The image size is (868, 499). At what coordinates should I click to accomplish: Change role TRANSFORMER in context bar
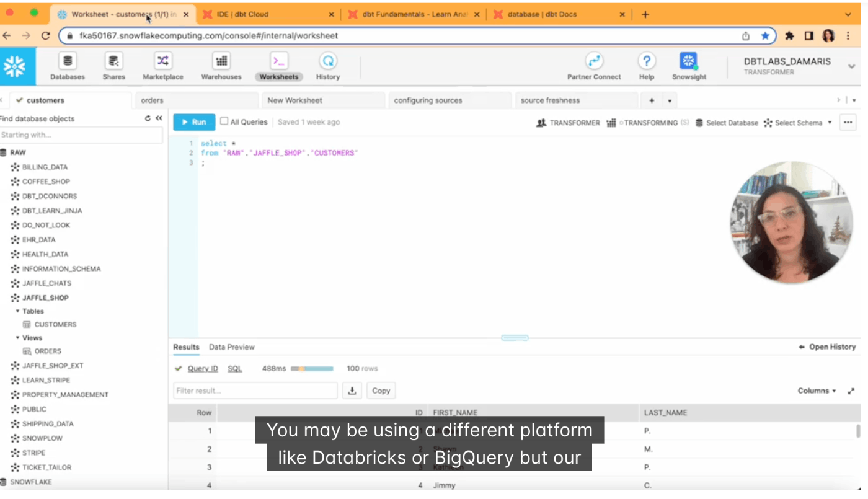[568, 123]
